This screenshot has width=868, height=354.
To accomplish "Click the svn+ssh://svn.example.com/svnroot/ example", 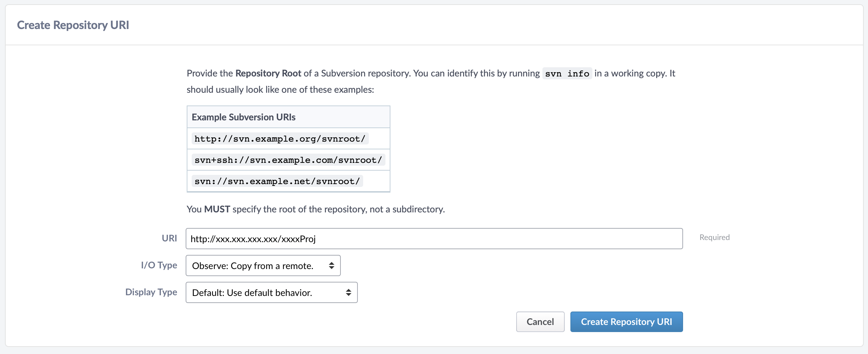I will point(288,160).
